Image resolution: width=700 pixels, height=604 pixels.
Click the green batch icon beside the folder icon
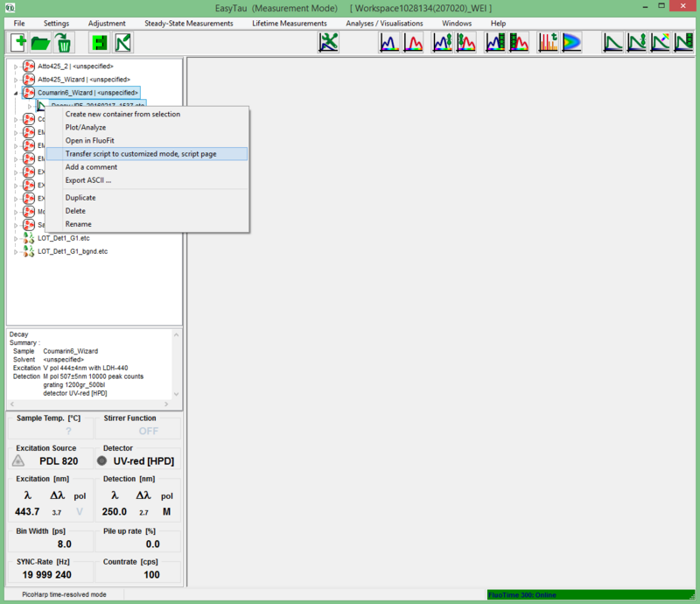coord(99,41)
